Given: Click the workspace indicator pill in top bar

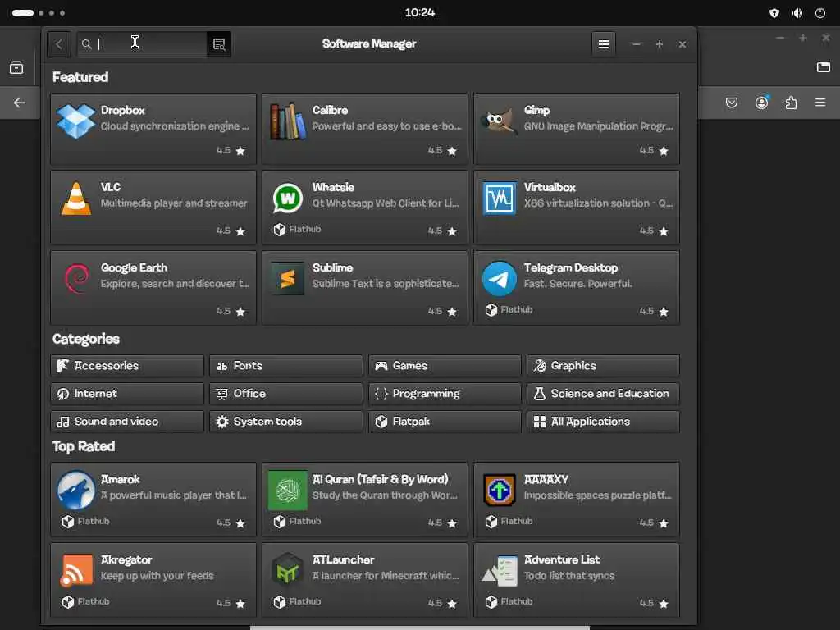Looking at the screenshot, I should tap(23, 13).
